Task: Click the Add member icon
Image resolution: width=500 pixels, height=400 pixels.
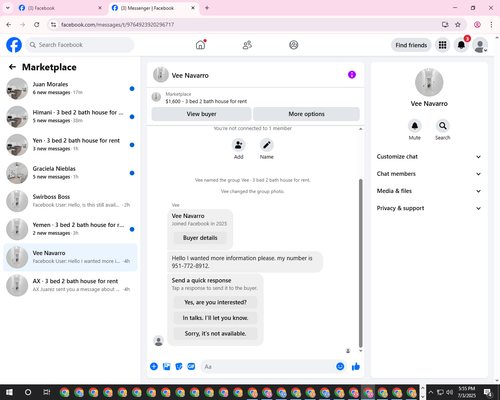Action: [239, 145]
